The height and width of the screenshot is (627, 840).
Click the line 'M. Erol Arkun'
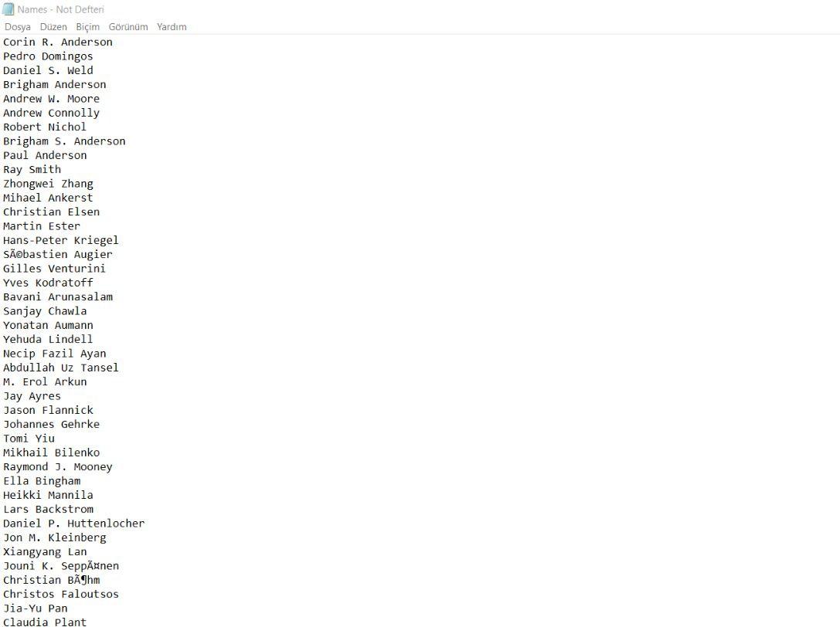click(x=45, y=381)
